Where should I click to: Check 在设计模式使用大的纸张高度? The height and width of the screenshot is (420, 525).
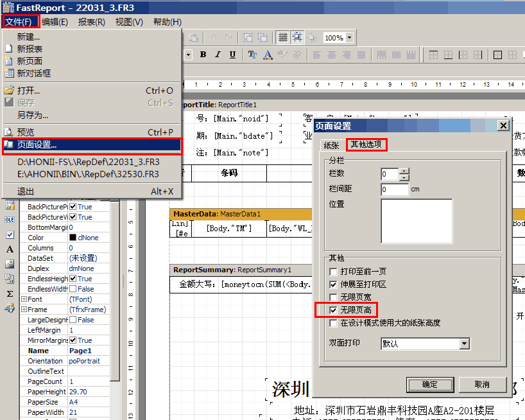(333, 323)
